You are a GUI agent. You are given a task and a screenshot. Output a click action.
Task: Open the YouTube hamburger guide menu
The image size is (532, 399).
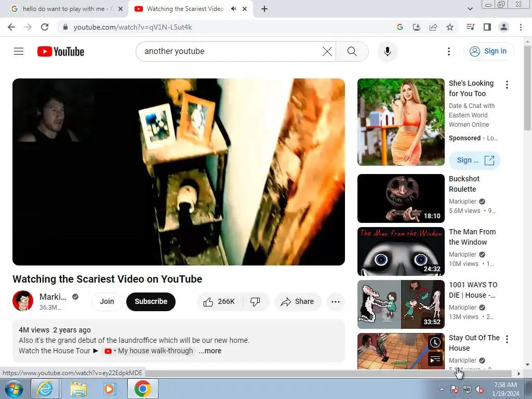(19, 51)
